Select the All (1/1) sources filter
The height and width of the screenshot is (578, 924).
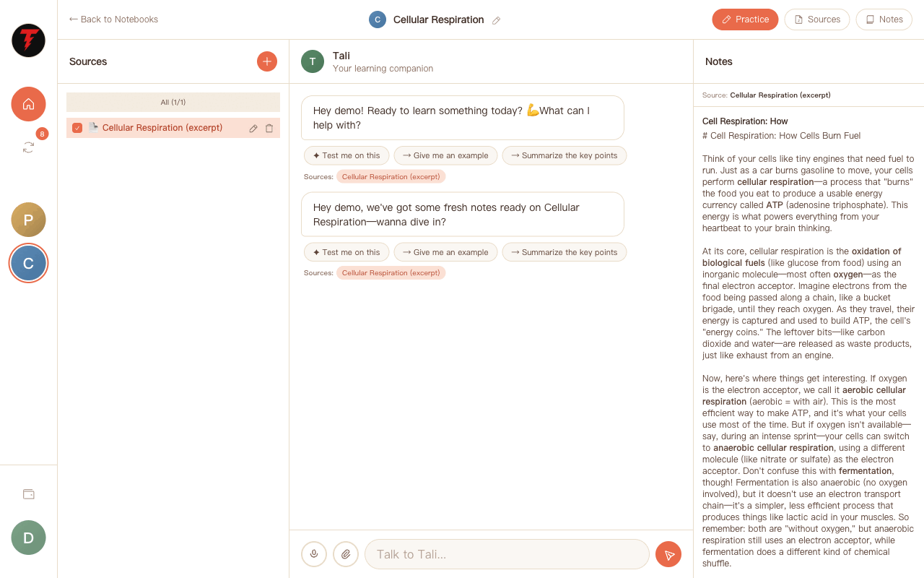pos(173,102)
